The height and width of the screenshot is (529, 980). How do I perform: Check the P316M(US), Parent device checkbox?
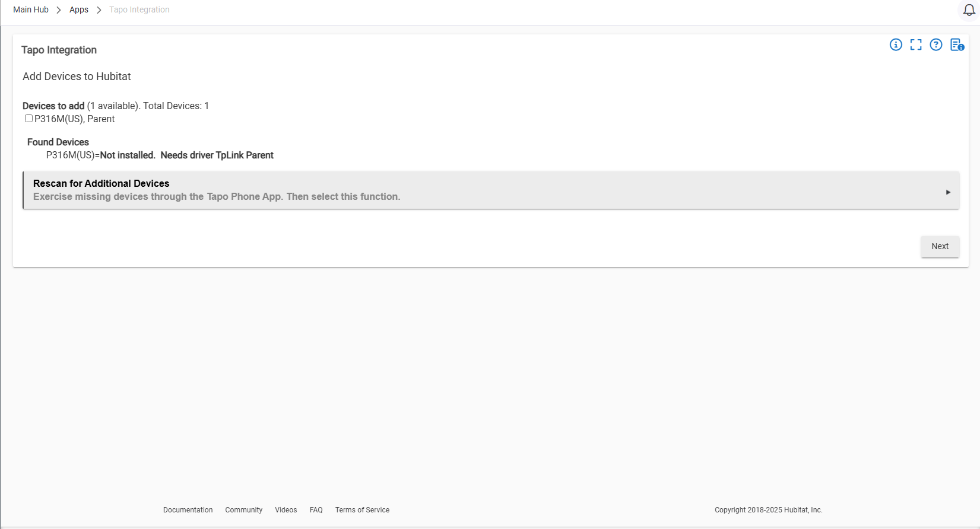click(x=28, y=119)
